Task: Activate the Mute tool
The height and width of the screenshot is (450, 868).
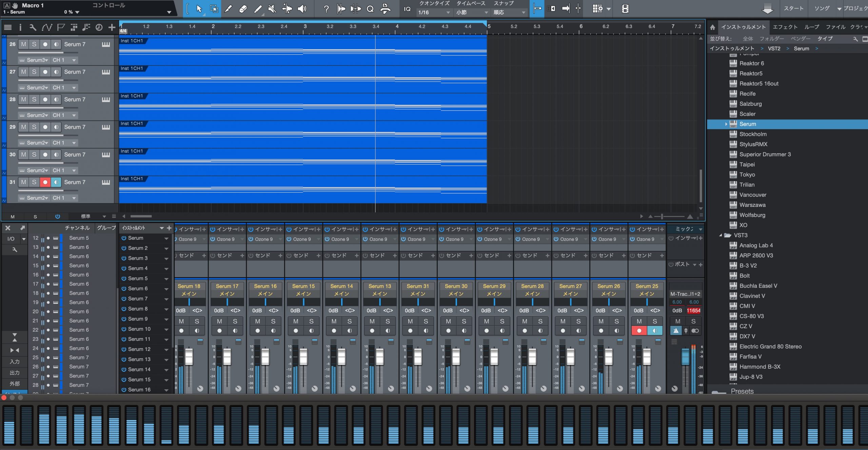Action: (x=272, y=9)
